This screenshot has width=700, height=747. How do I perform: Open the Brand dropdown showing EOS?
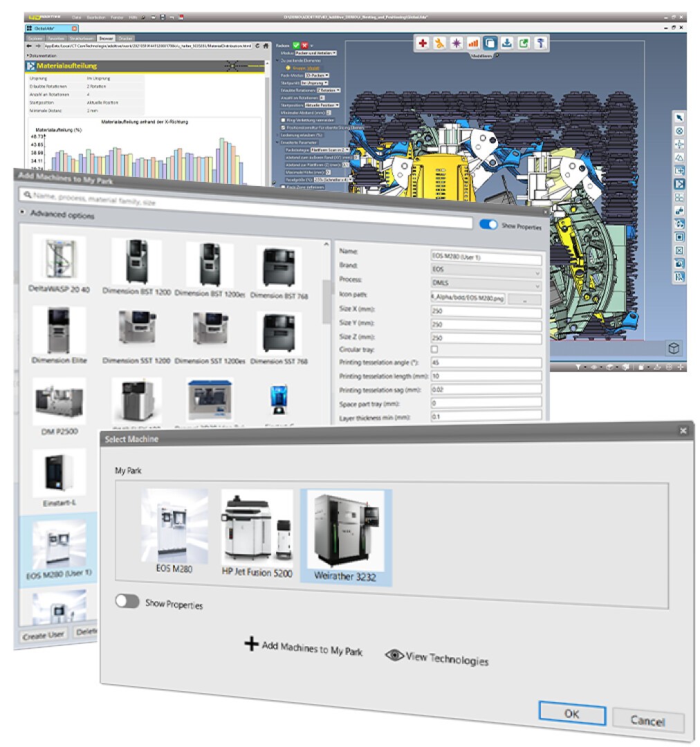tap(486, 270)
